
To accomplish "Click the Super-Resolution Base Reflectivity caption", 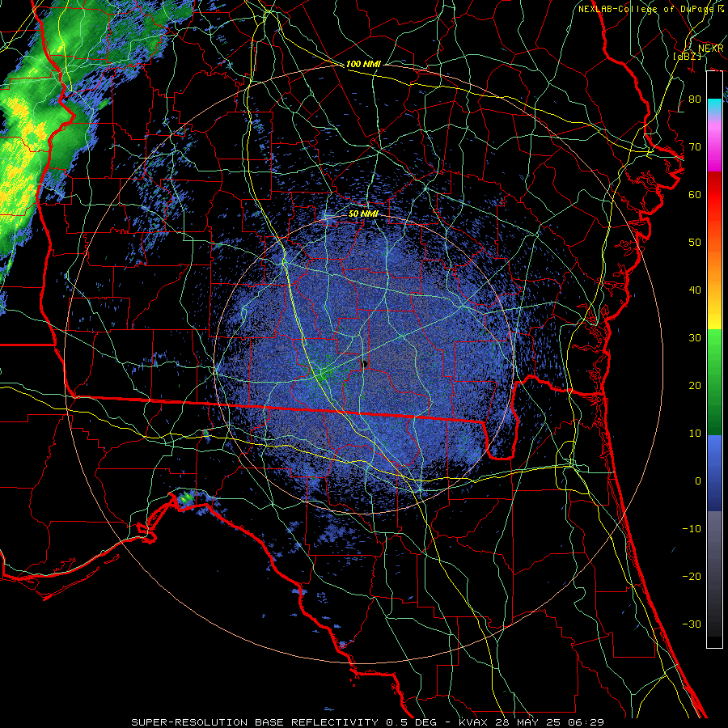I will pyautogui.click(x=368, y=722).
